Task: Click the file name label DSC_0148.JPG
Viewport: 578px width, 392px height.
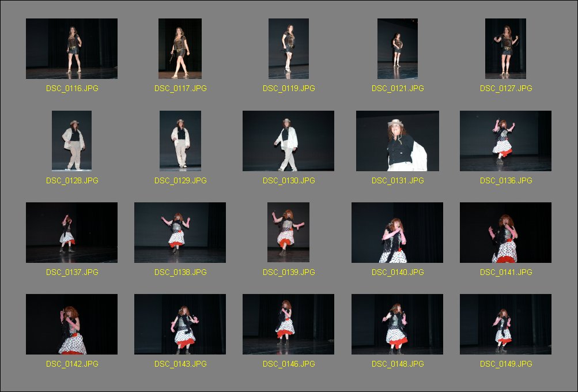Action: pos(398,364)
